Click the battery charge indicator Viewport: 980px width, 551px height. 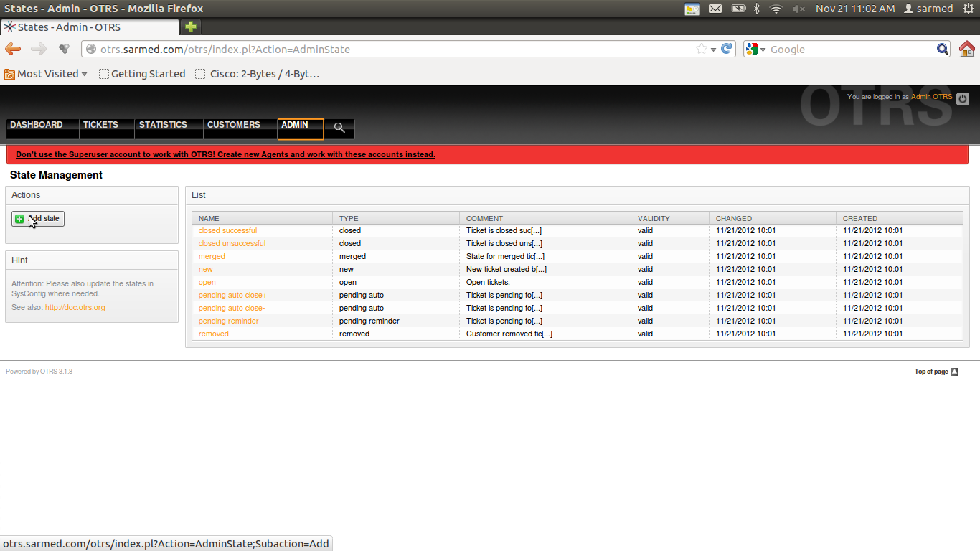pos(738,9)
